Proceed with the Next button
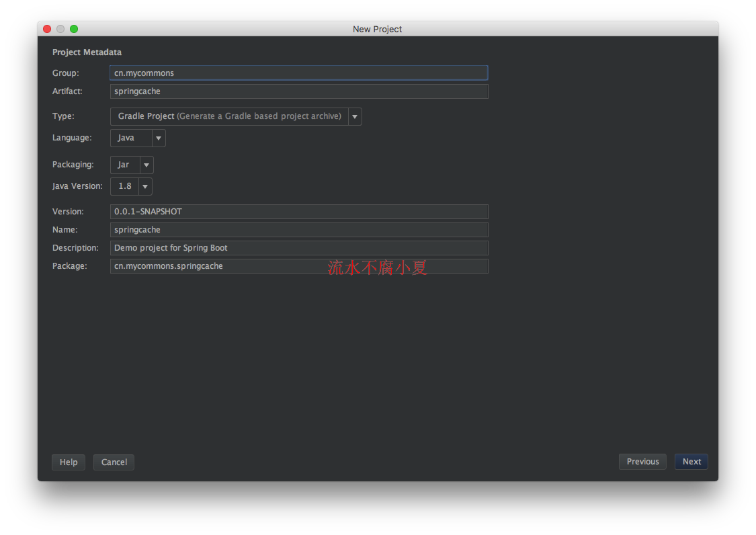Image resolution: width=756 pixels, height=535 pixels. pos(691,462)
